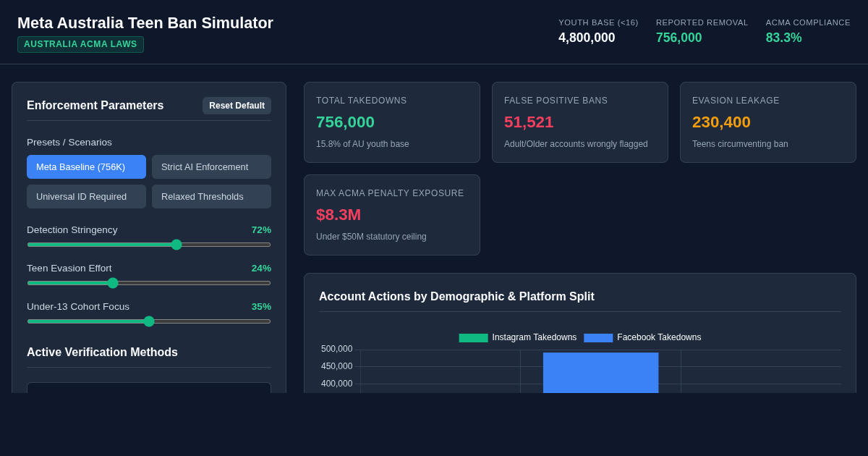Click the Presets / Scenarios label

pos(69,142)
